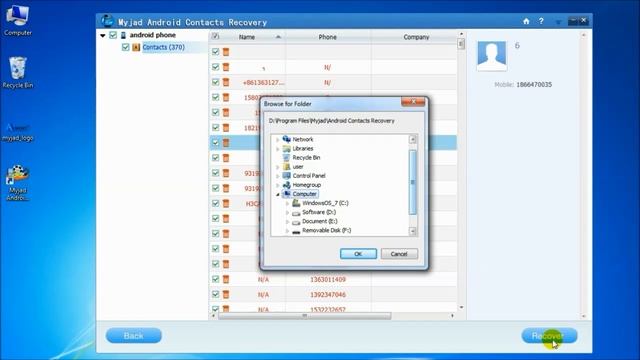Click folder tree scrollbar up arrow

pyautogui.click(x=413, y=139)
